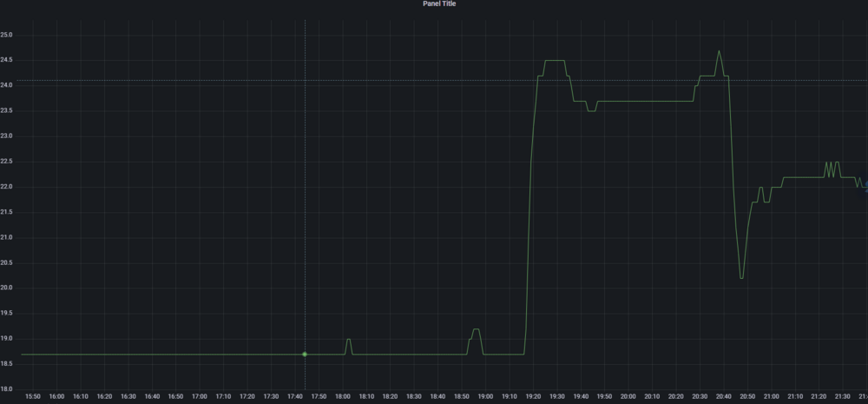Click the 25.0 y-axis label
Viewport: 868px width, 404px height.
pos(6,35)
